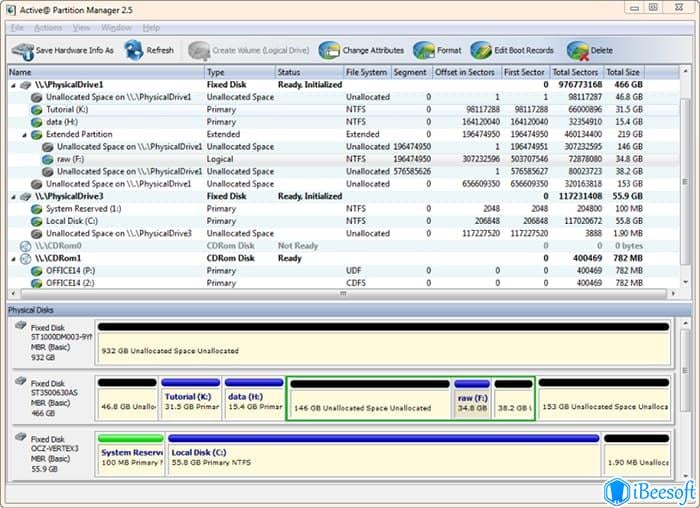Open the View menu
This screenshot has height=508, width=700.
pyautogui.click(x=81, y=28)
